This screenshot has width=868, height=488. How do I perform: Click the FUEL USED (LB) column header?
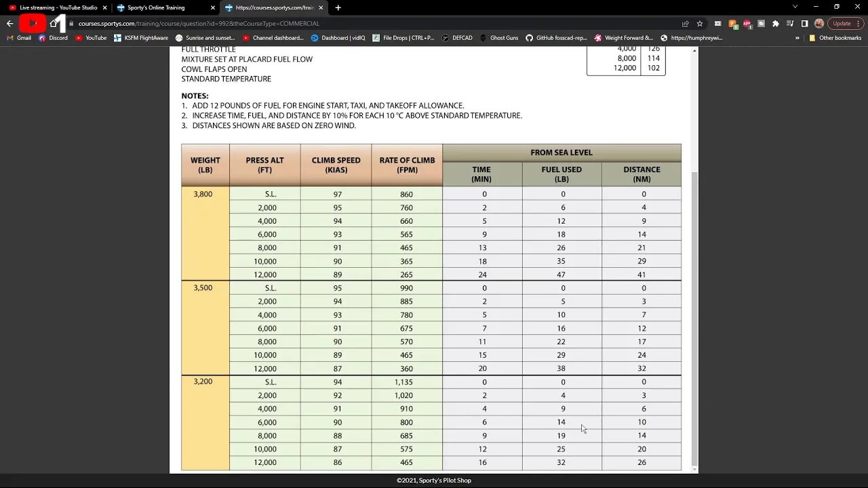click(x=561, y=174)
